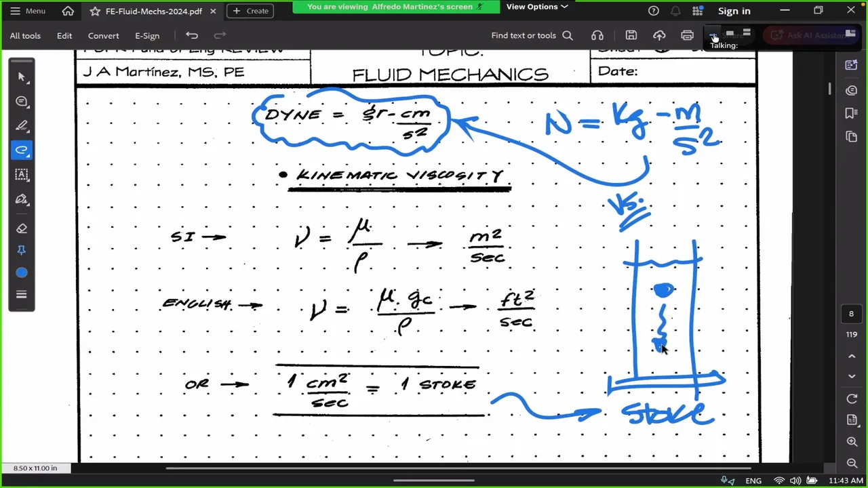The image size is (868, 488).
Task: Open the blue color swatch picker
Action: point(22,272)
